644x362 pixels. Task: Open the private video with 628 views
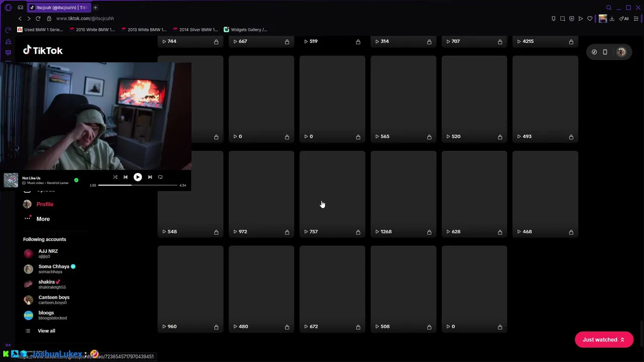tap(474, 194)
